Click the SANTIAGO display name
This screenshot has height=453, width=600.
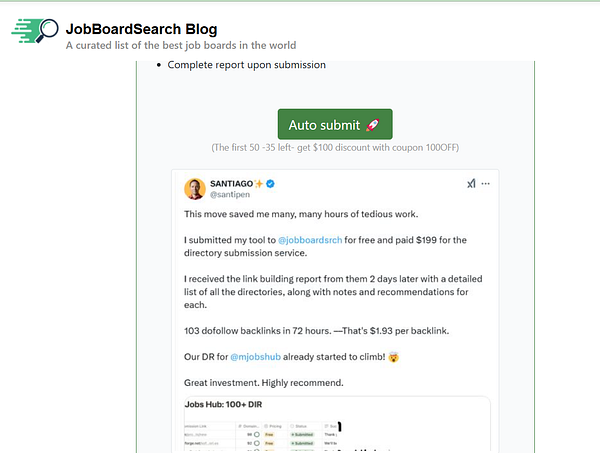click(234, 184)
